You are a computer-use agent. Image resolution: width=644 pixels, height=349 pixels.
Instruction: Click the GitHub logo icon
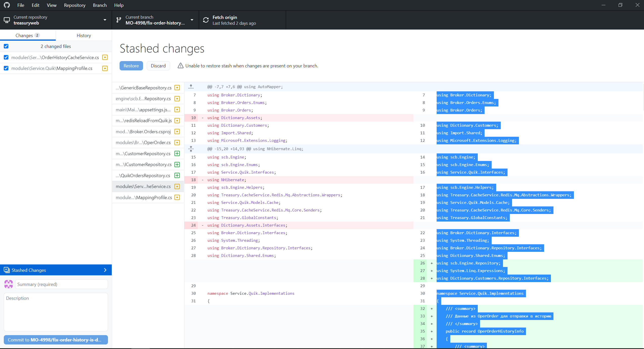7,5
